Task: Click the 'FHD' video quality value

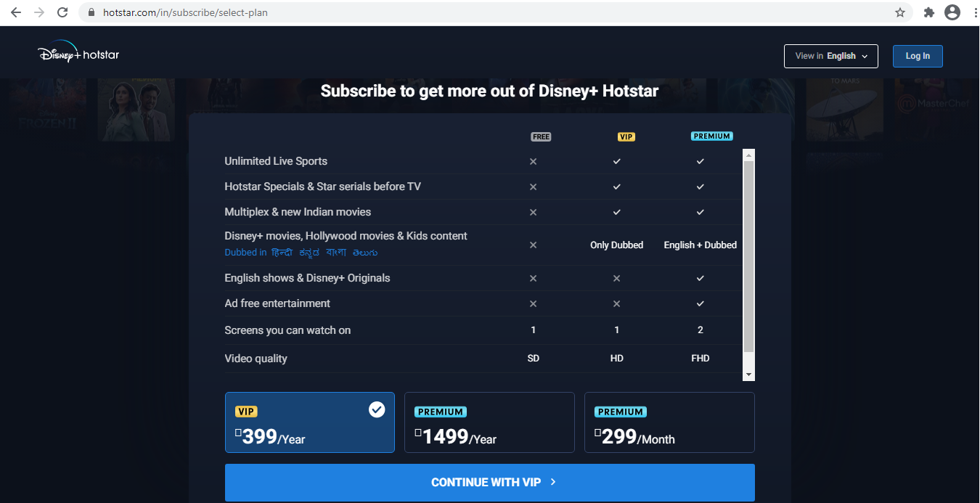Action: (x=701, y=359)
